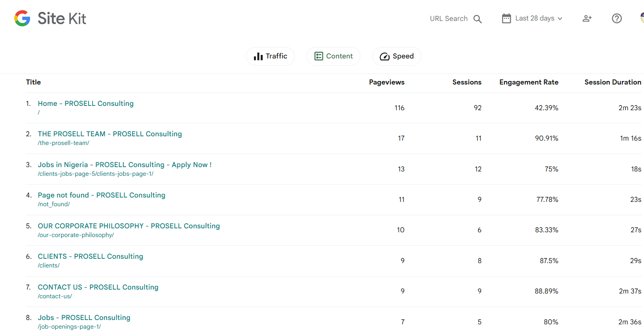Click the Engagement Rate column header
The height and width of the screenshot is (335, 644).
point(529,82)
